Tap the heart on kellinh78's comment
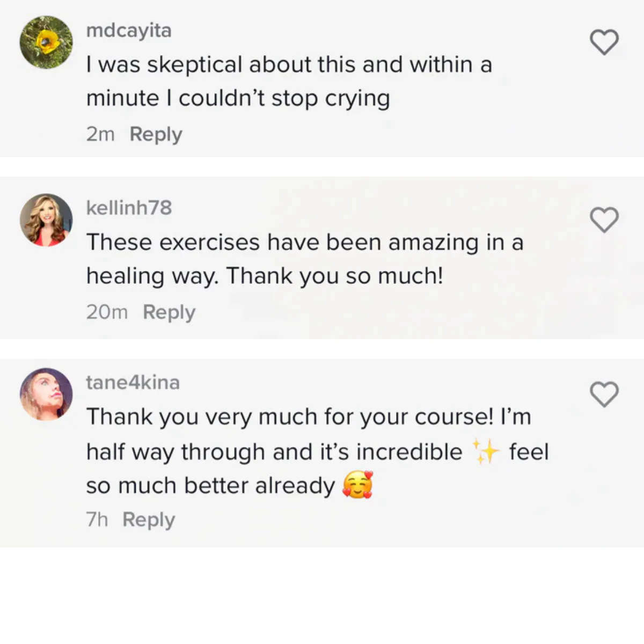644x644 pixels. pos(604,219)
